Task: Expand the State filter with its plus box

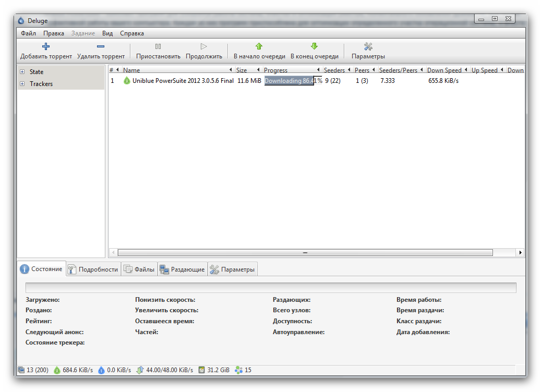Action: (x=22, y=72)
